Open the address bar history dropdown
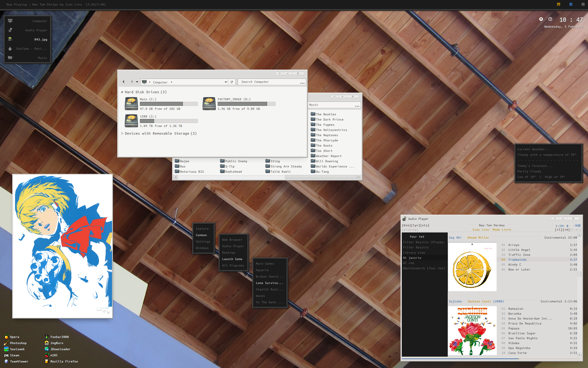588x368 pixels. click(x=226, y=82)
